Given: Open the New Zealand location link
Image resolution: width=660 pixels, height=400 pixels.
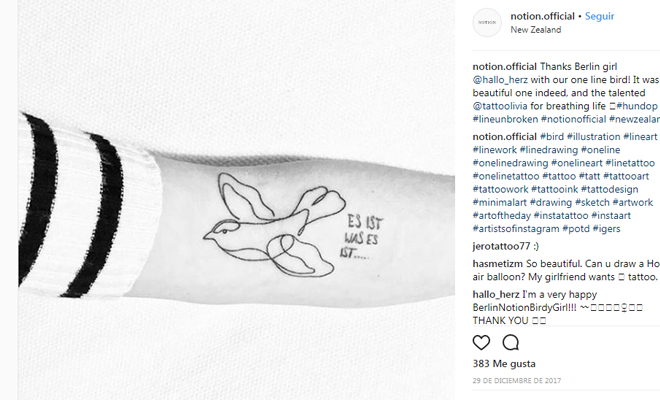Looking at the screenshot, I should 535,30.
